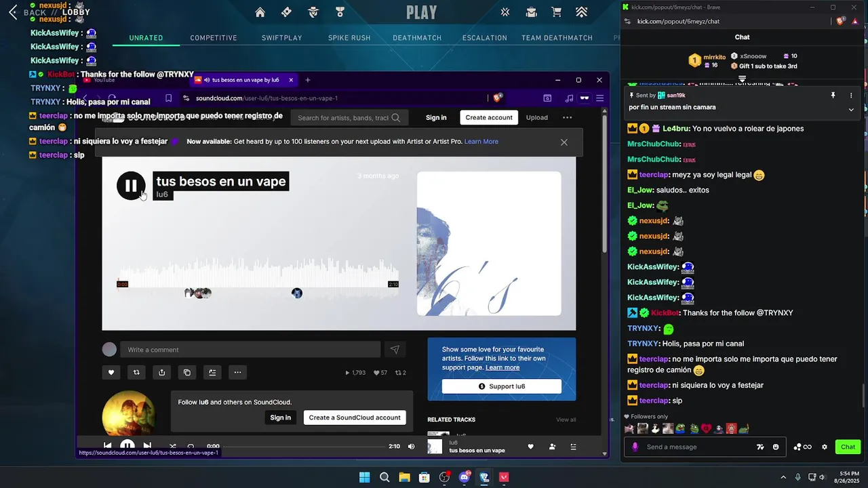Open a new tab in the SoundCloud browser
The width and height of the screenshot is (868, 488).
click(x=307, y=80)
